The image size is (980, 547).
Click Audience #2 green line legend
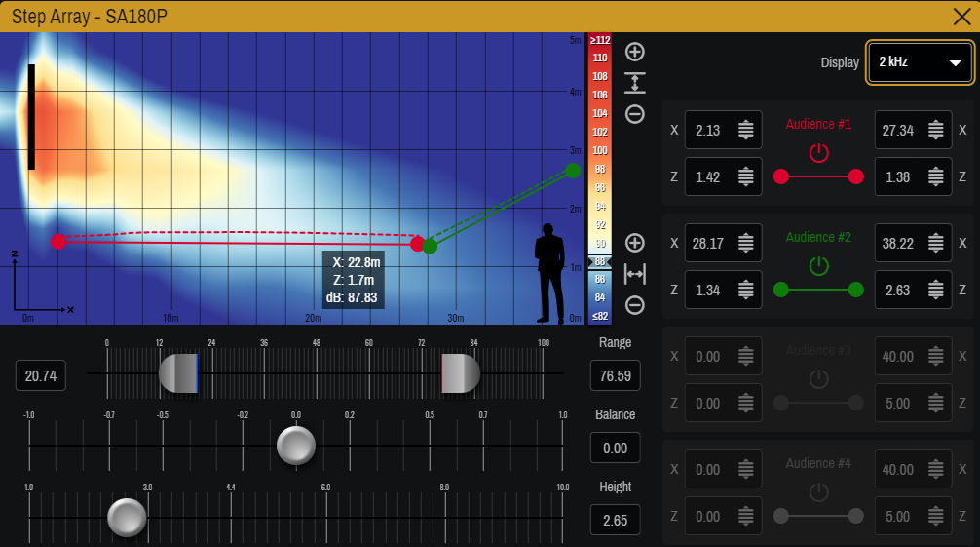(818, 290)
